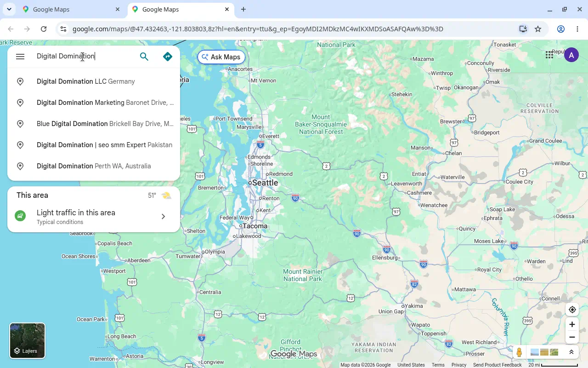Open the Terms link
The height and width of the screenshot is (368, 588).
coord(438,365)
